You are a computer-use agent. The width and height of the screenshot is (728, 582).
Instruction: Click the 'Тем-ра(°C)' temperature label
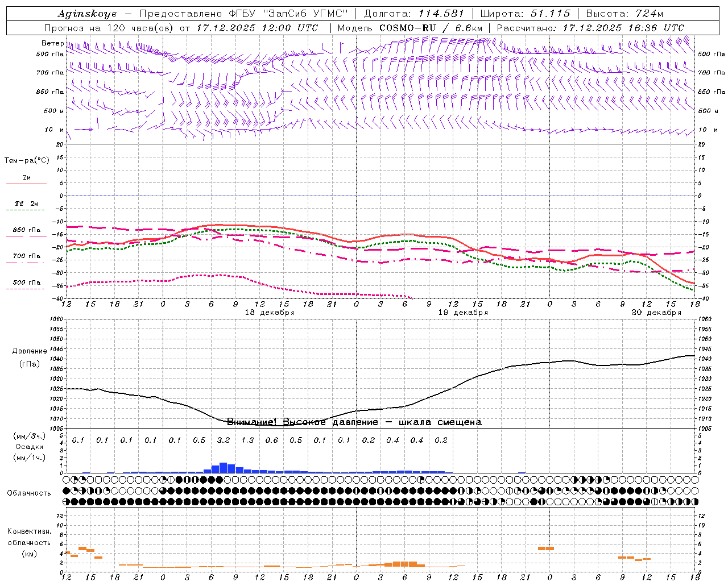(x=27, y=161)
